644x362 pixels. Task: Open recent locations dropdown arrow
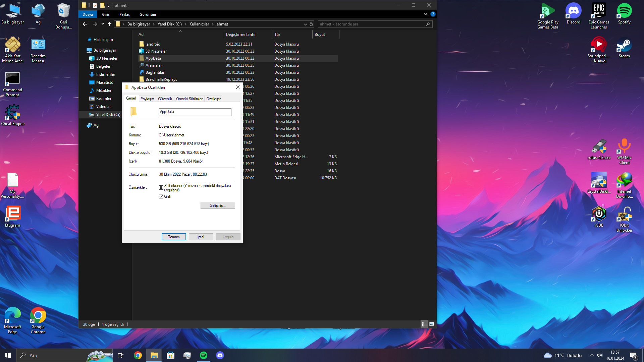pyautogui.click(x=103, y=24)
